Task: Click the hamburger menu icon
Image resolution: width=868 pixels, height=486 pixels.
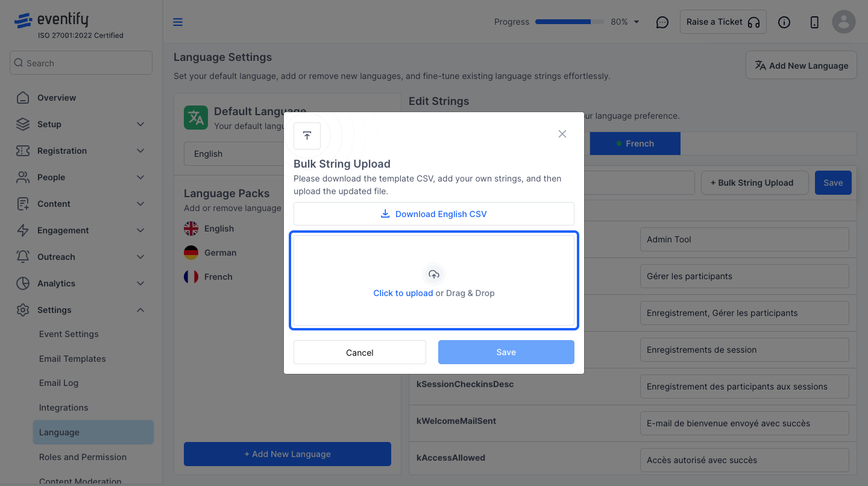Action: pos(178,22)
